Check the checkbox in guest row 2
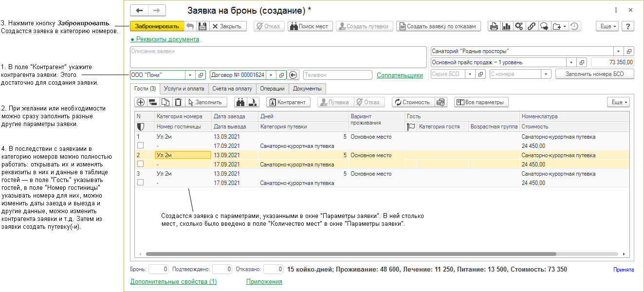The image size is (644, 292). tap(140, 164)
